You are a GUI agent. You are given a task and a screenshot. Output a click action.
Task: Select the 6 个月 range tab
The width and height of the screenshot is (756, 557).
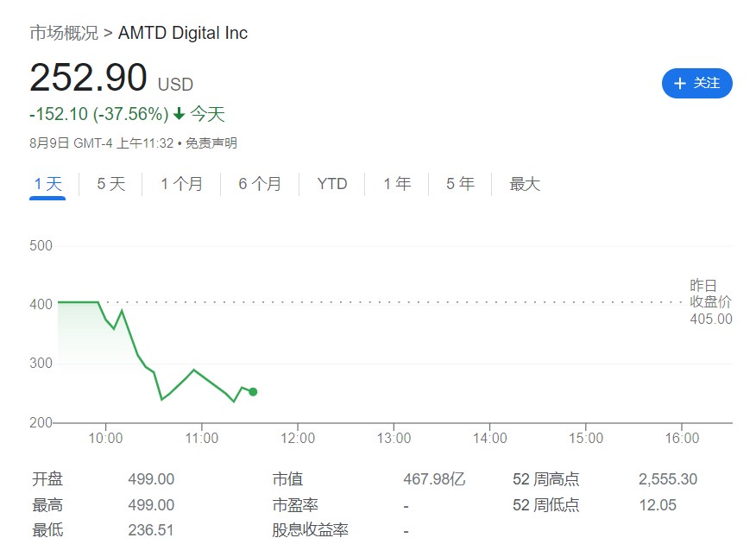pyautogui.click(x=260, y=184)
